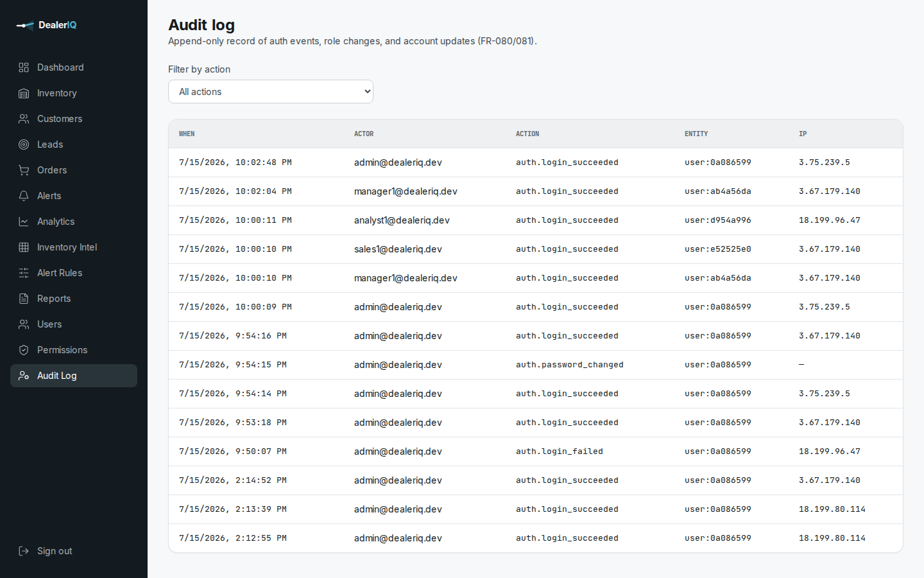Screen dimensions: 924x578
Task: Click the Sign out arrow icon
Action: pos(24,551)
